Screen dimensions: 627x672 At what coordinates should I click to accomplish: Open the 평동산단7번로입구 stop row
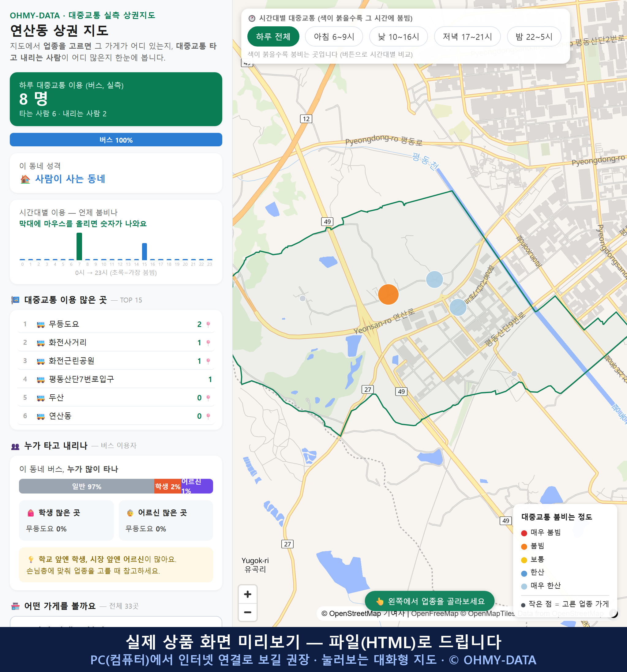click(116, 379)
